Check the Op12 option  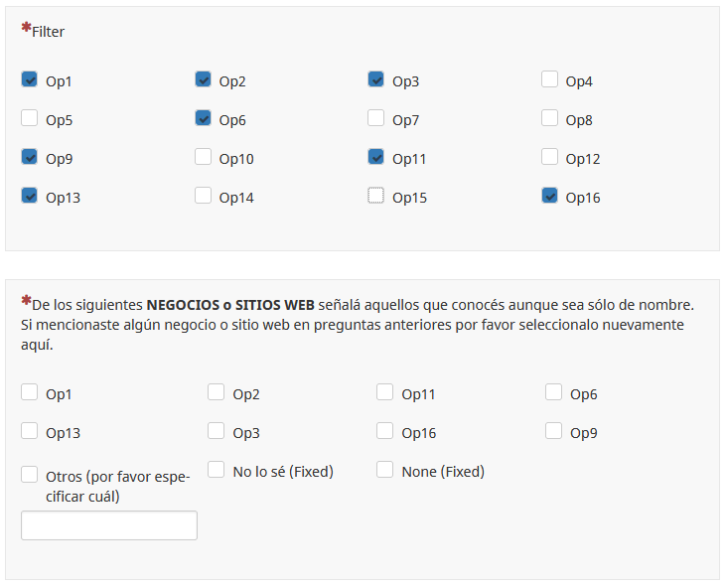tap(550, 157)
